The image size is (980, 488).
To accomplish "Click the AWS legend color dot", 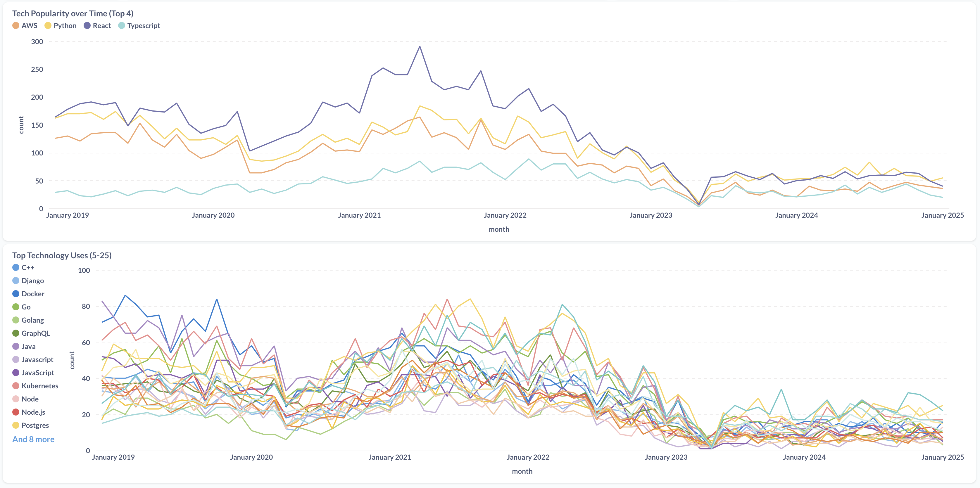I will click(15, 25).
